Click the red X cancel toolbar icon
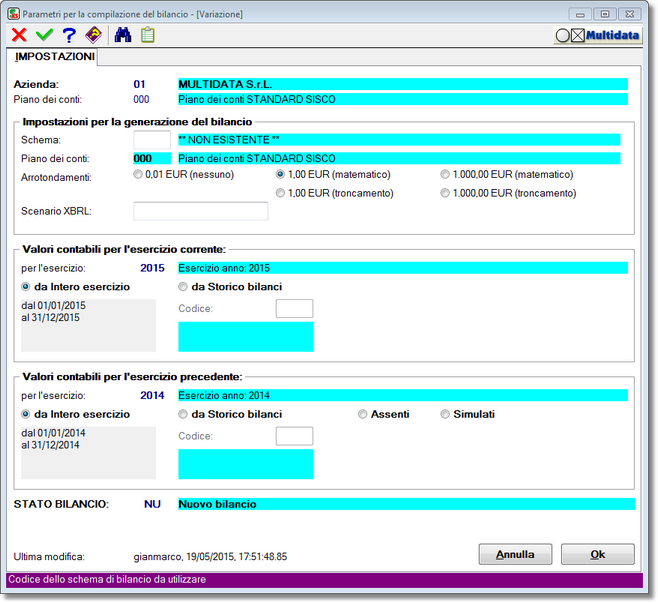658x603 pixels. click(x=19, y=35)
